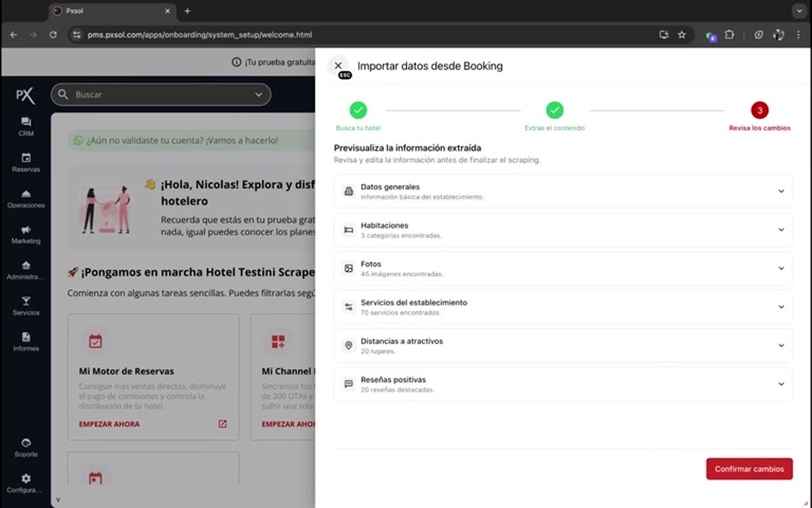The width and height of the screenshot is (812, 508).
Task: Click EMPEZAR AHORA under Mi Motor de Reservas
Action: click(x=109, y=423)
